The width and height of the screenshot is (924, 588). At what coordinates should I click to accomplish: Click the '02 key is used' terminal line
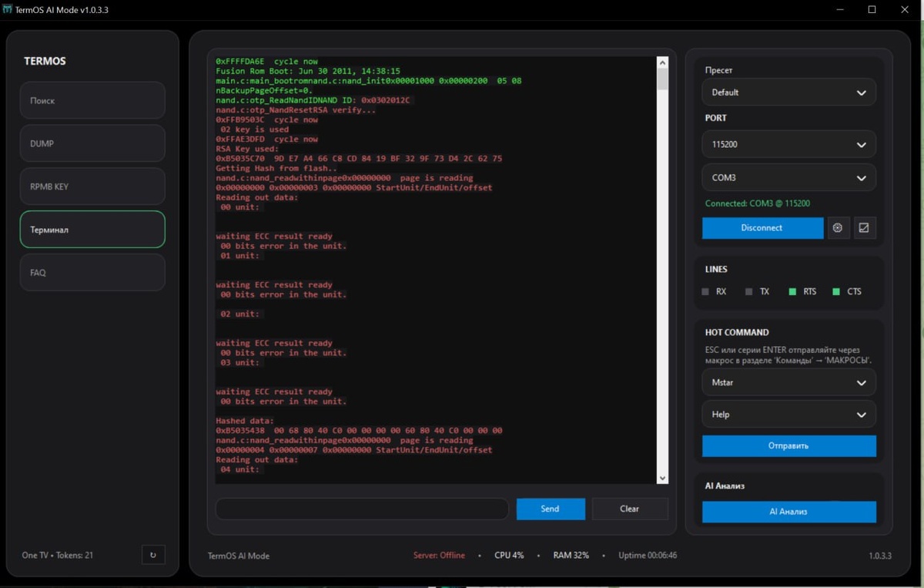(x=254, y=129)
